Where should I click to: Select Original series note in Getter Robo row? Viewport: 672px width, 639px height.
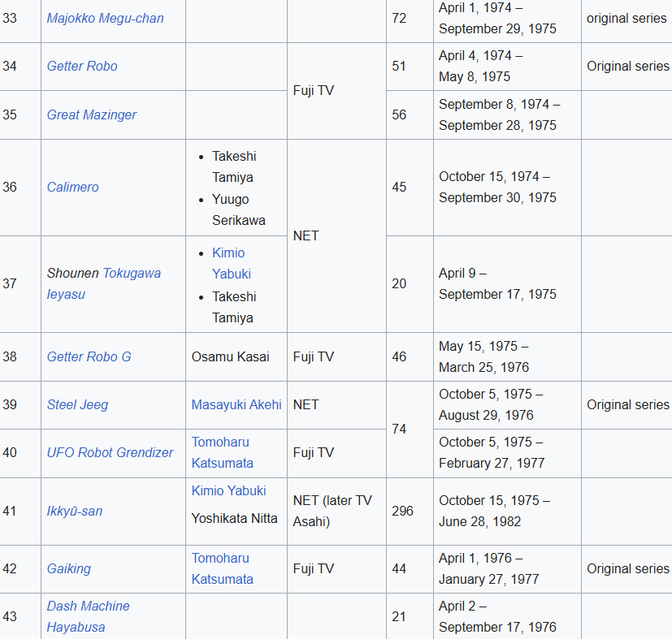point(628,67)
